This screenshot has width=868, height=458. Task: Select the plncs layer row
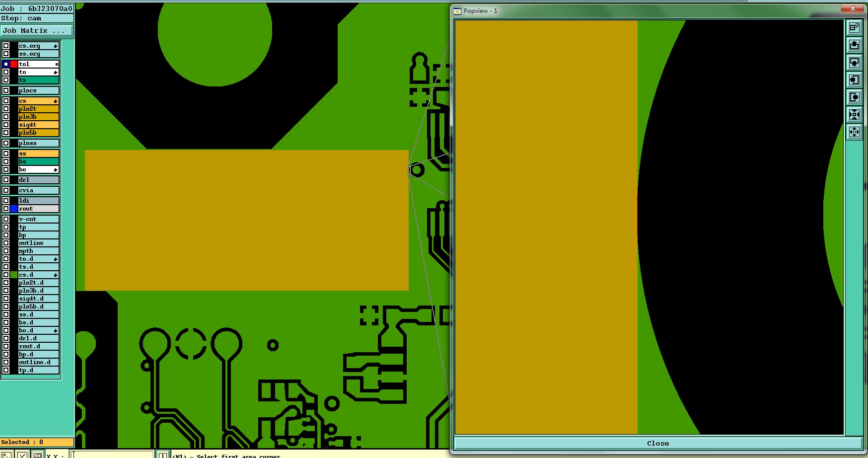click(39, 90)
